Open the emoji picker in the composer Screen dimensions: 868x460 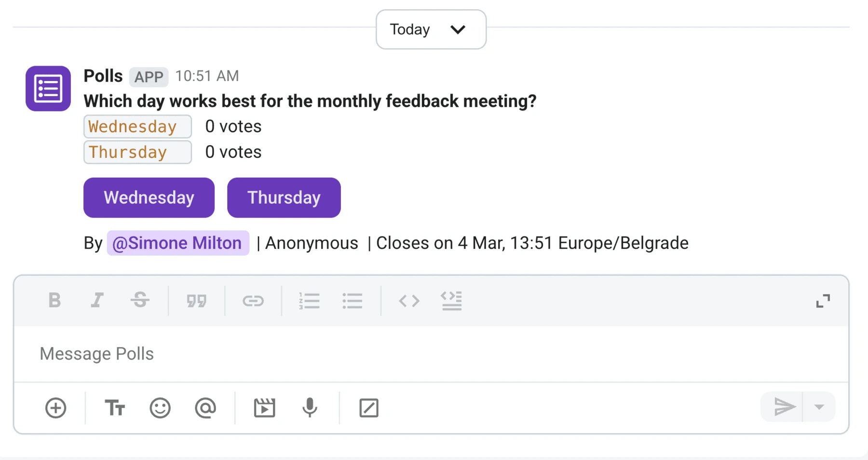[x=160, y=408]
